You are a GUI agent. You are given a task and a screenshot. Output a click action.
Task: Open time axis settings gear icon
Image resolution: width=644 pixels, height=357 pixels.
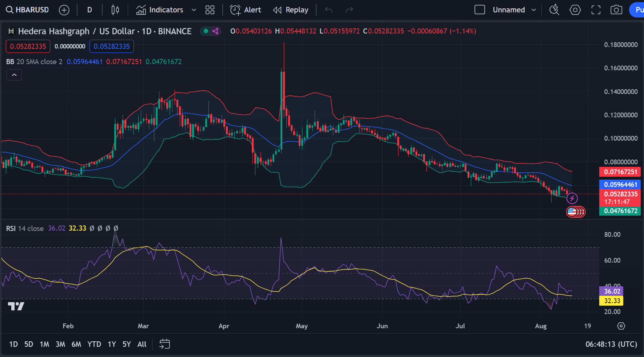point(621,326)
